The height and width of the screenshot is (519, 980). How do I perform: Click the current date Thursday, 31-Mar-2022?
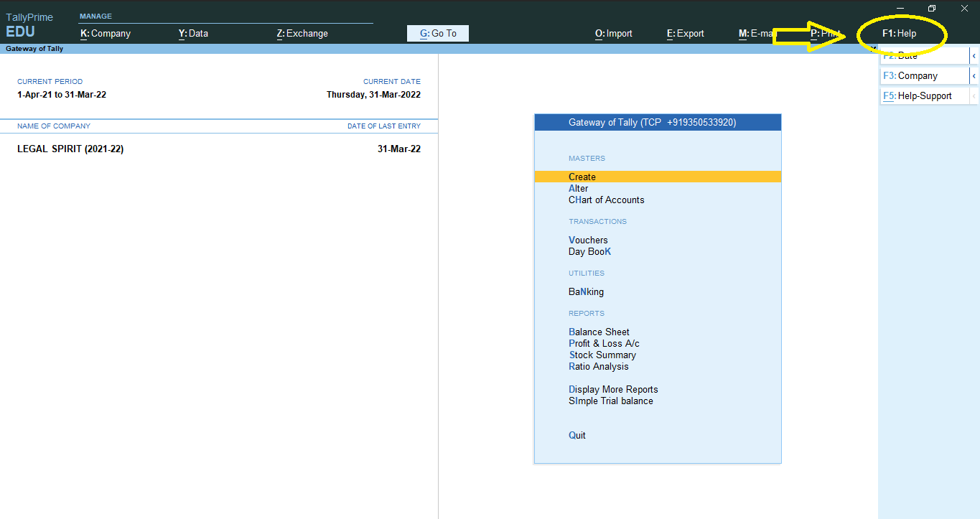373,95
